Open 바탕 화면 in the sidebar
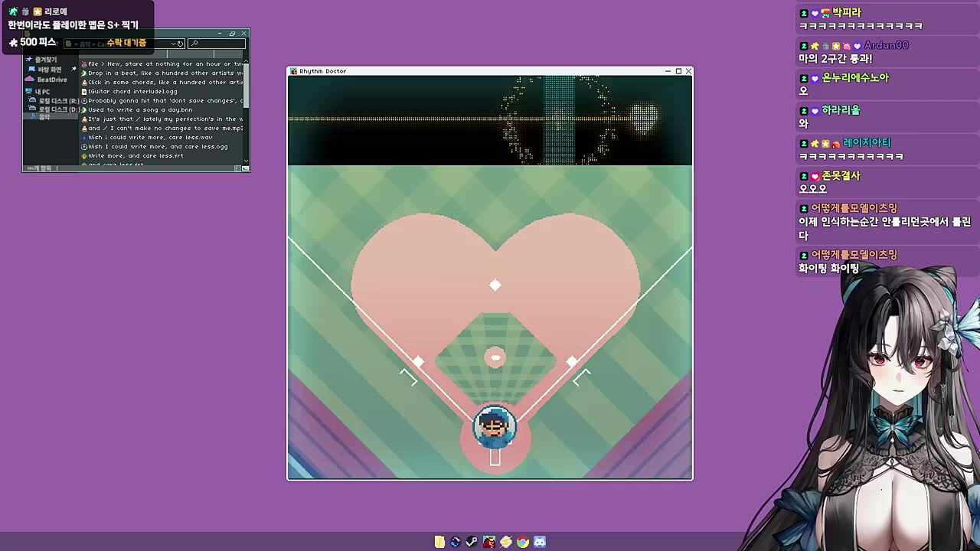The image size is (980, 551). (44, 70)
